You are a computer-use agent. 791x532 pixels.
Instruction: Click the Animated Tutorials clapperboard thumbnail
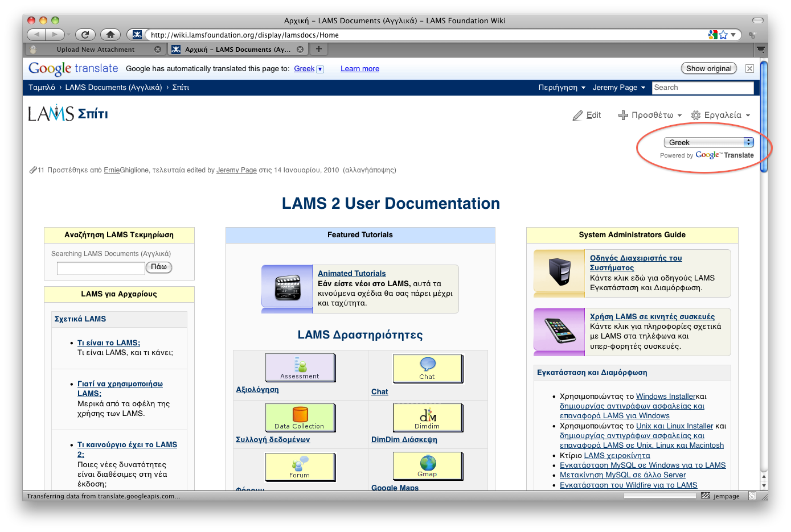tap(287, 287)
